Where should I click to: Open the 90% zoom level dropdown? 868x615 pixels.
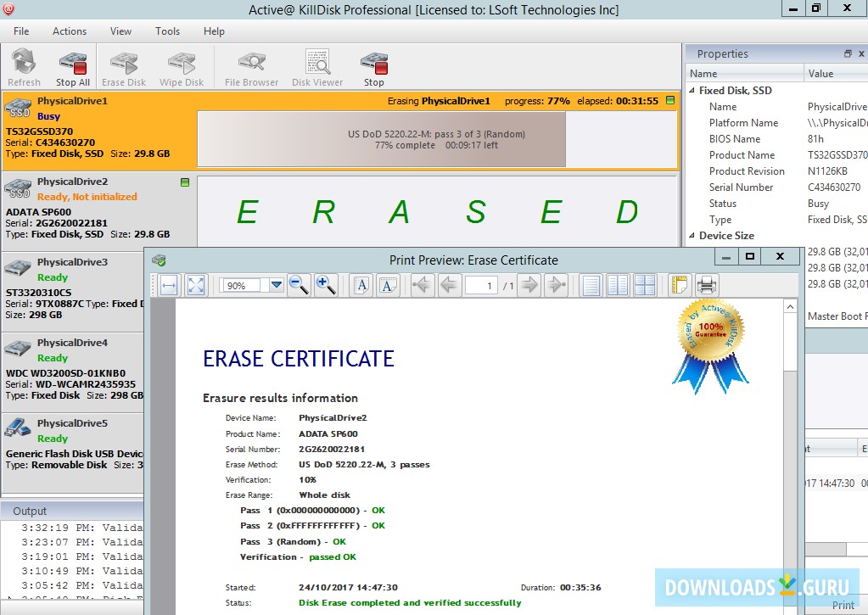pyautogui.click(x=276, y=286)
